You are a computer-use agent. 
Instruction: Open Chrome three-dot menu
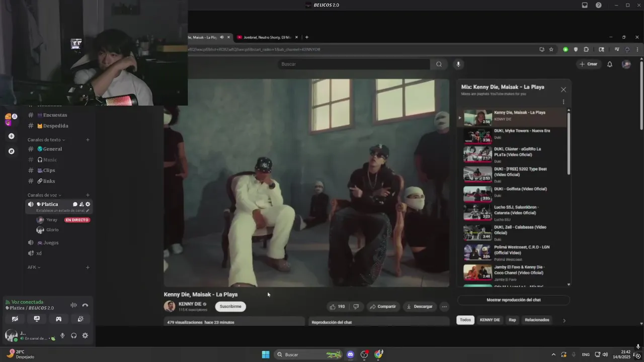(x=637, y=49)
